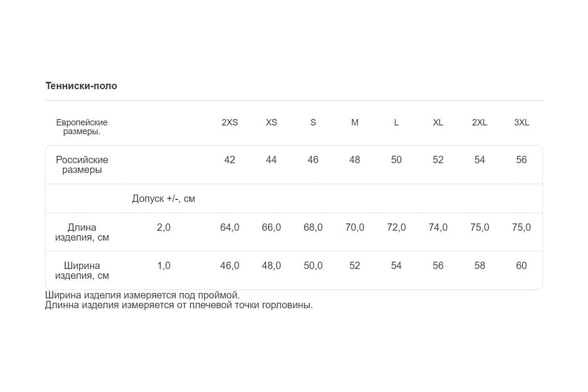Click the 64,0 length cell
The width and height of the screenshot is (588, 392).
pyautogui.click(x=229, y=227)
